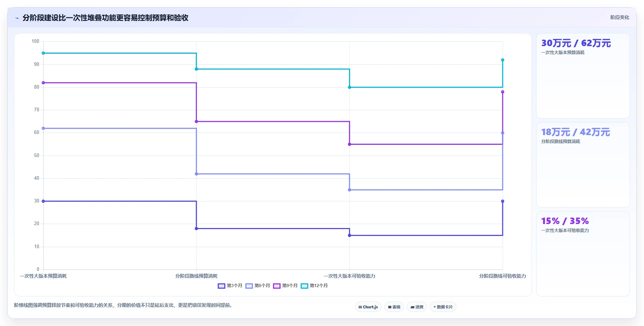Hide the 第3个月 series via its legend label
The image size is (644, 326).
pyautogui.click(x=235, y=286)
